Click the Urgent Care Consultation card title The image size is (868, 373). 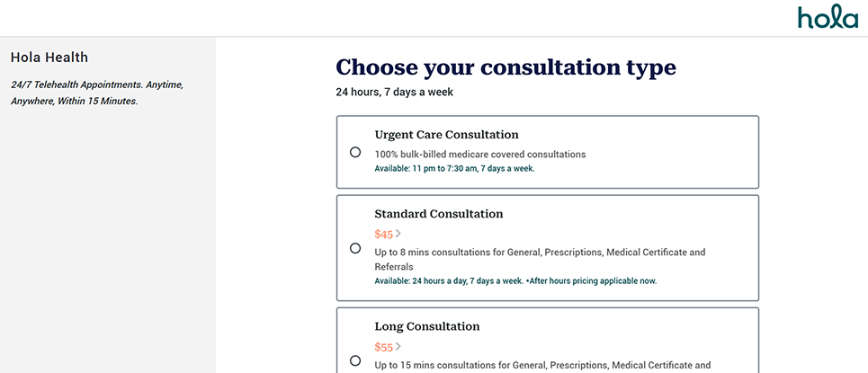click(x=446, y=135)
